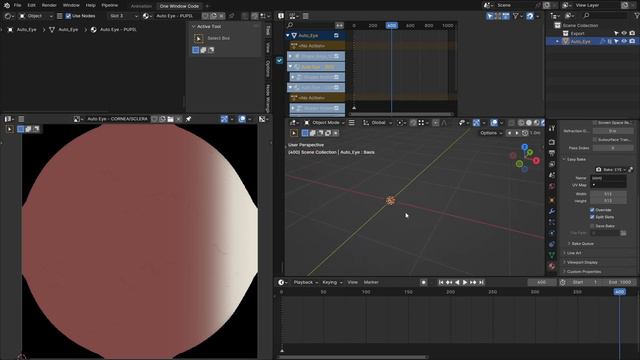Open the File menu
The width and height of the screenshot is (640, 360).
(18, 5)
